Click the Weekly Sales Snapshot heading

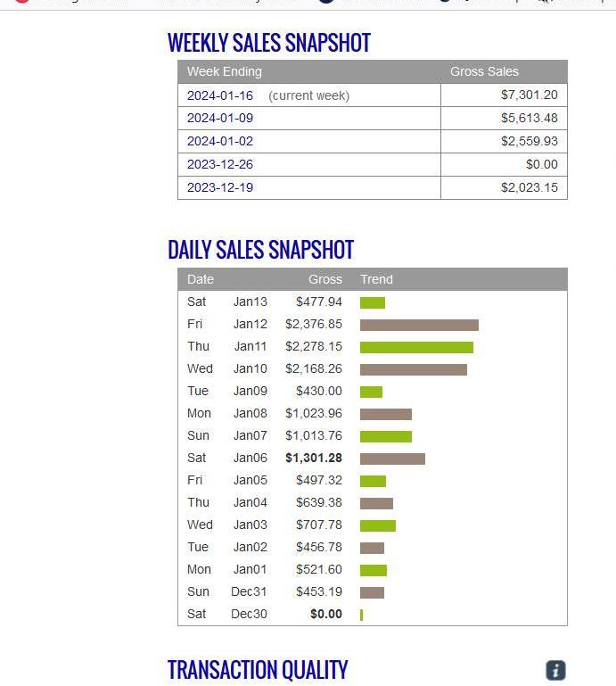tap(268, 43)
